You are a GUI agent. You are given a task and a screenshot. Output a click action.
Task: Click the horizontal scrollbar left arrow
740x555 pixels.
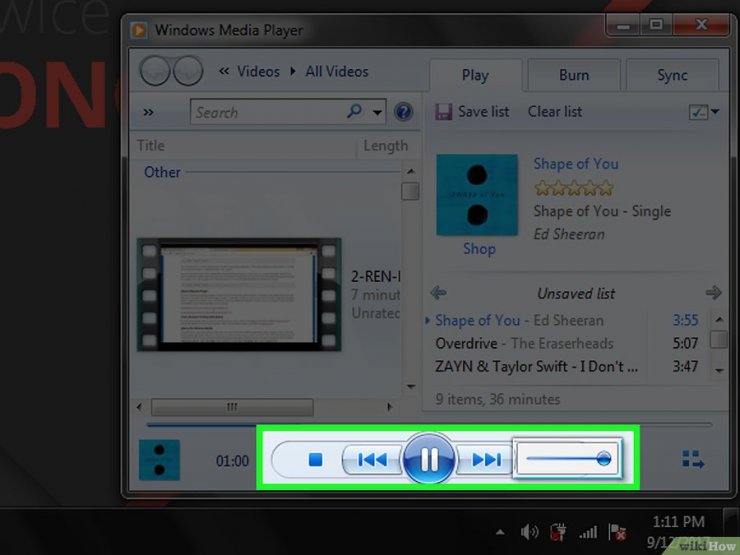pyautogui.click(x=139, y=407)
